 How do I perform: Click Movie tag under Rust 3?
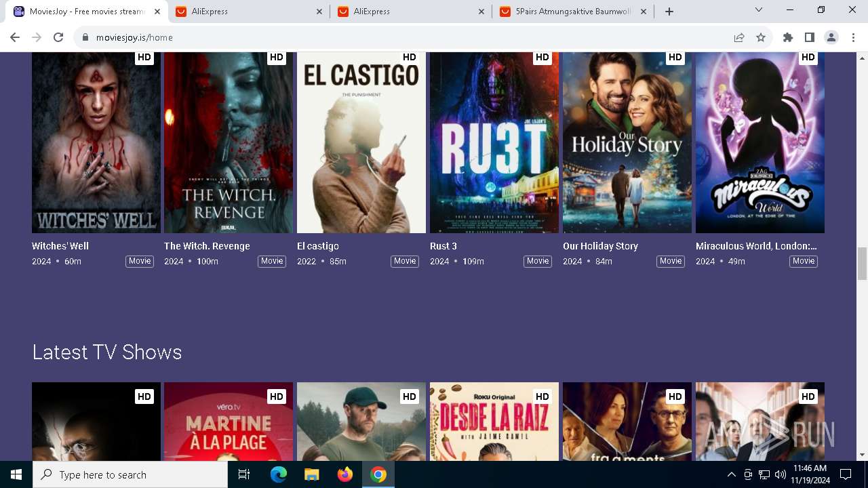(538, 261)
